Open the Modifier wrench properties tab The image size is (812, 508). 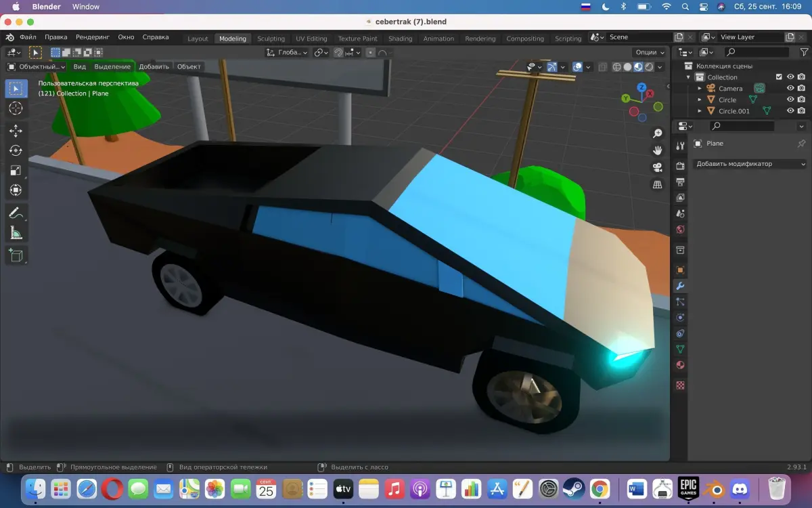tap(680, 286)
